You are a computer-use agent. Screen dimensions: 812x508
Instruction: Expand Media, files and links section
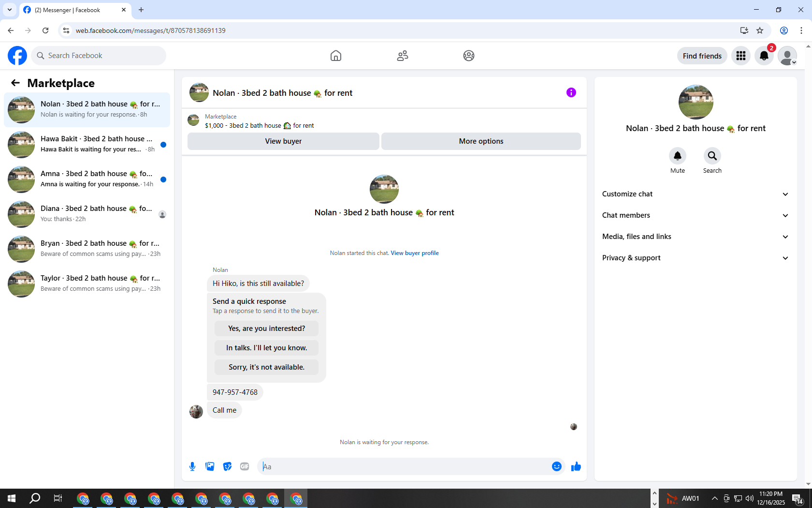[696, 237]
